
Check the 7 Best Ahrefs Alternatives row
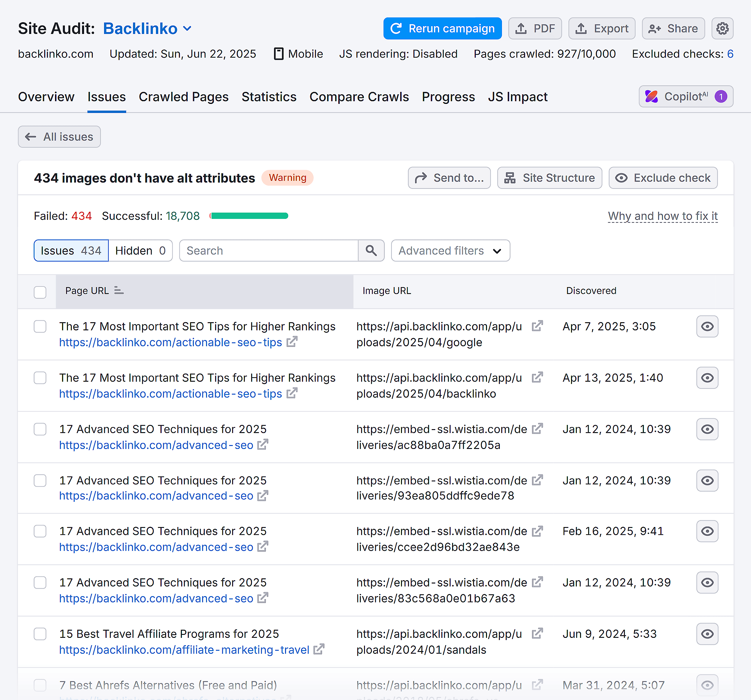coord(40,685)
